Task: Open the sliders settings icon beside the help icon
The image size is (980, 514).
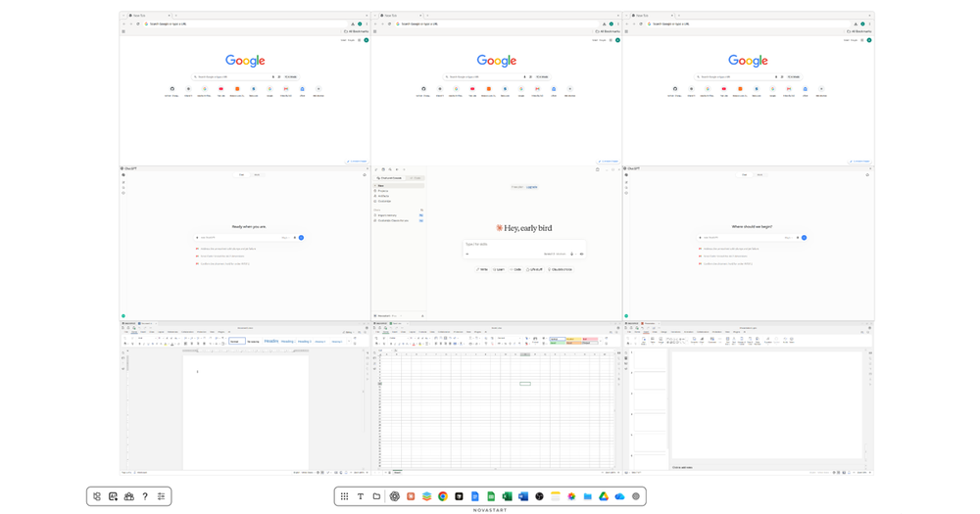Action: click(162, 496)
